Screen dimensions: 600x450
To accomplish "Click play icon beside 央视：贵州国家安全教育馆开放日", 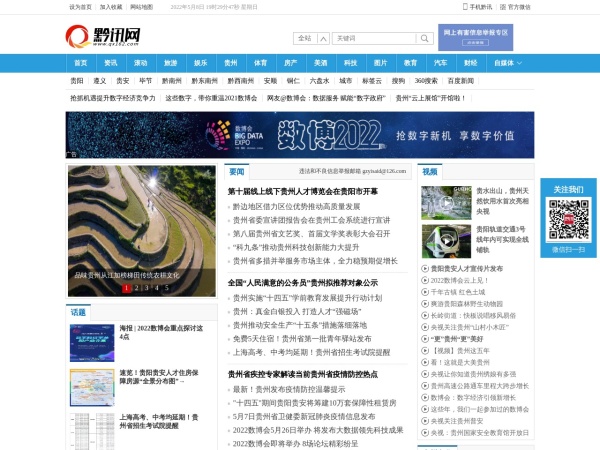I will click(425, 433).
